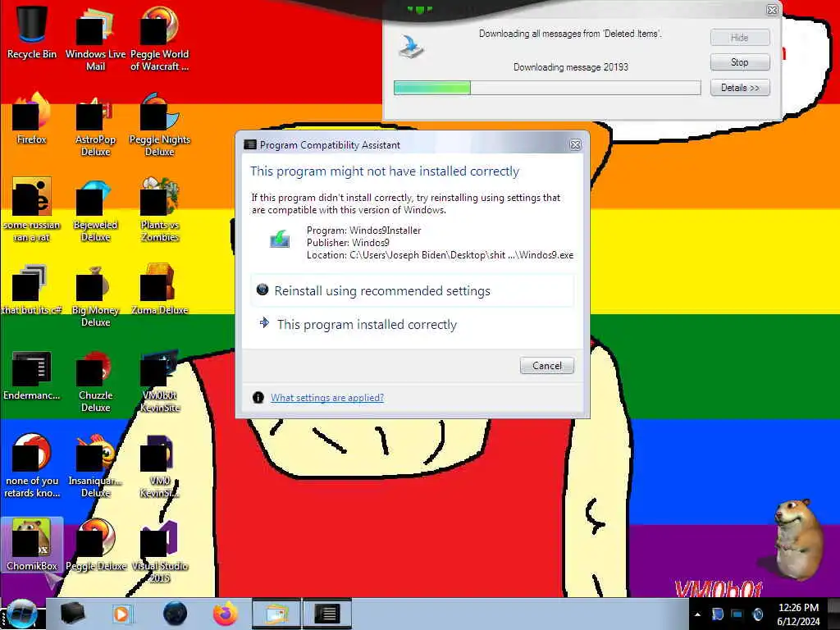Select the Insaniquar... Deluxe desktop icon
Viewport: 840px width, 630px height.
click(x=95, y=465)
